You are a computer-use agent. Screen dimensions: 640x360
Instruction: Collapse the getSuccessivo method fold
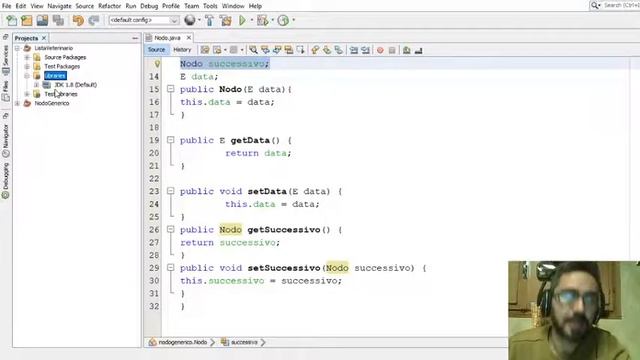[x=171, y=229]
